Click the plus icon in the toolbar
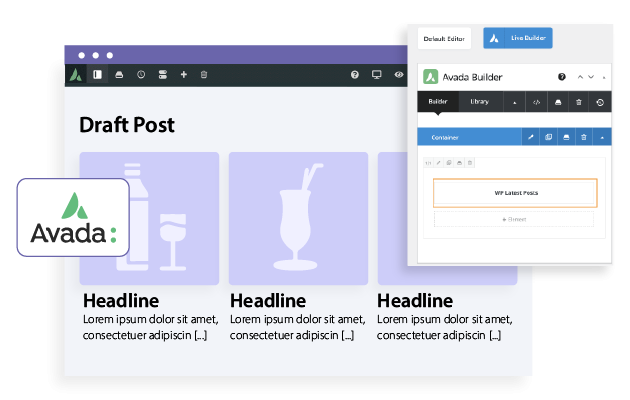The width and height of the screenshot is (630, 400). coord(183,74)
